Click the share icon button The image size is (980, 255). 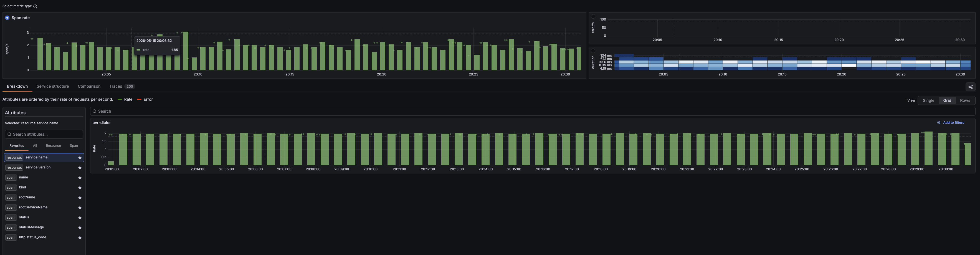pos(971,87)
